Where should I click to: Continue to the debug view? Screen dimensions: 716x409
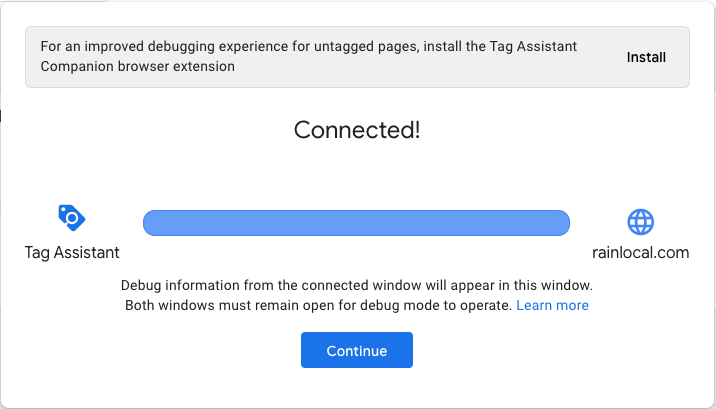tap(357, 351)
